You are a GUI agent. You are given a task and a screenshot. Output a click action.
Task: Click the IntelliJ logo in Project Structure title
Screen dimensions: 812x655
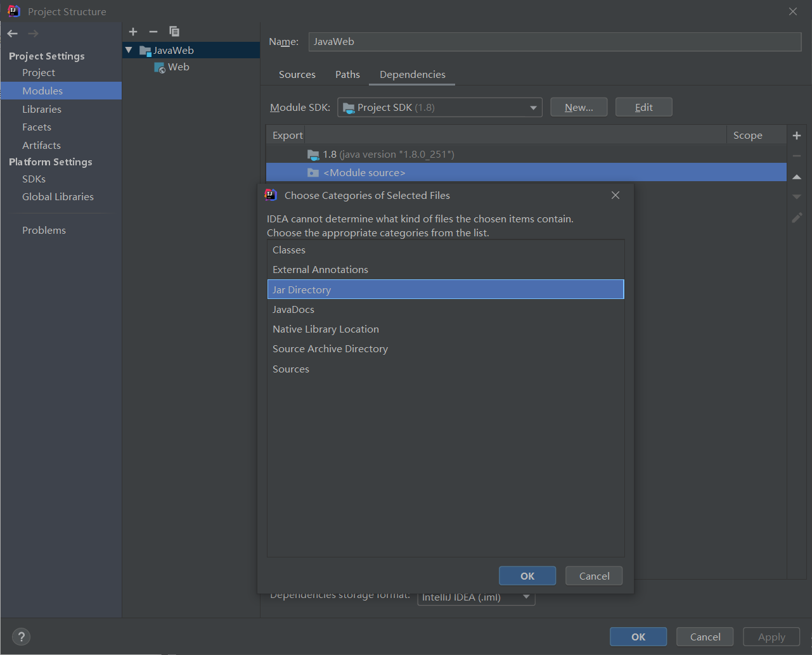pyautogui.click(x=14, y=11)
